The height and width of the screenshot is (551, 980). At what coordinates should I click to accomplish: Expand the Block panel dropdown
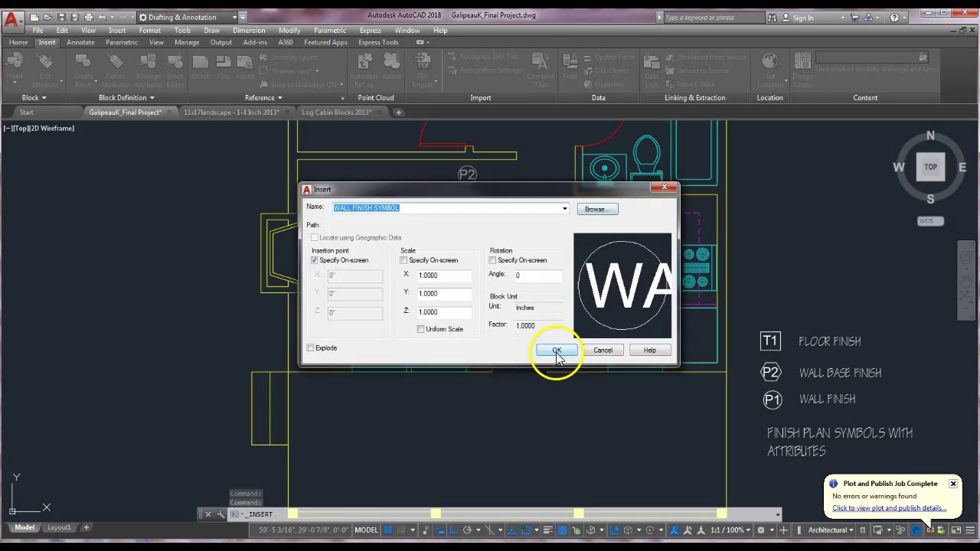point(34,98)
